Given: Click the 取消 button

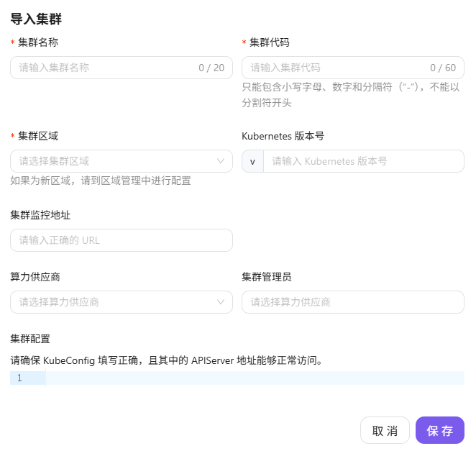Looking at the screenshot, I should [385, 430].
